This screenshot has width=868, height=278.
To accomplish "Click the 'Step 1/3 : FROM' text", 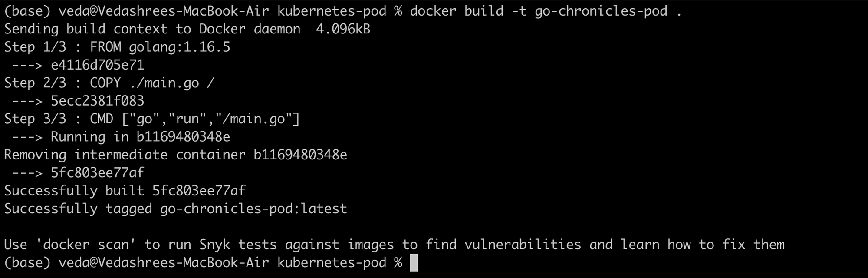I will click(x=62, y=47).
